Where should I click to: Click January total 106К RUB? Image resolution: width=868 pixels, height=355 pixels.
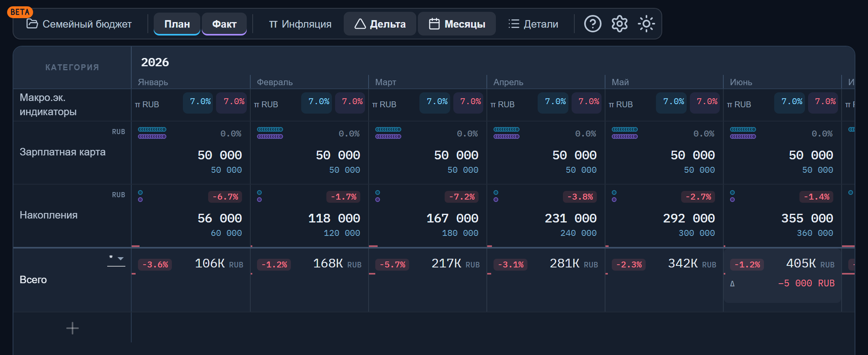point(219,263)
